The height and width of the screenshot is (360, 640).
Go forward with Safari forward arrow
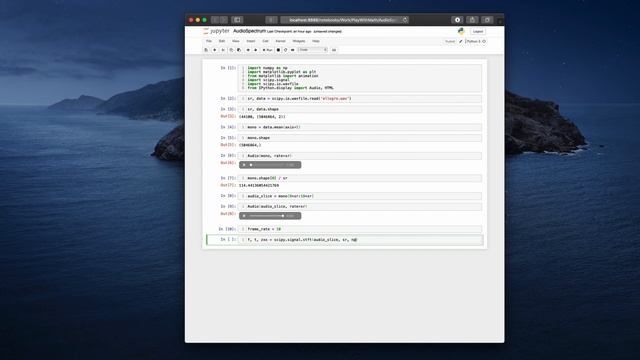(224, 20)
